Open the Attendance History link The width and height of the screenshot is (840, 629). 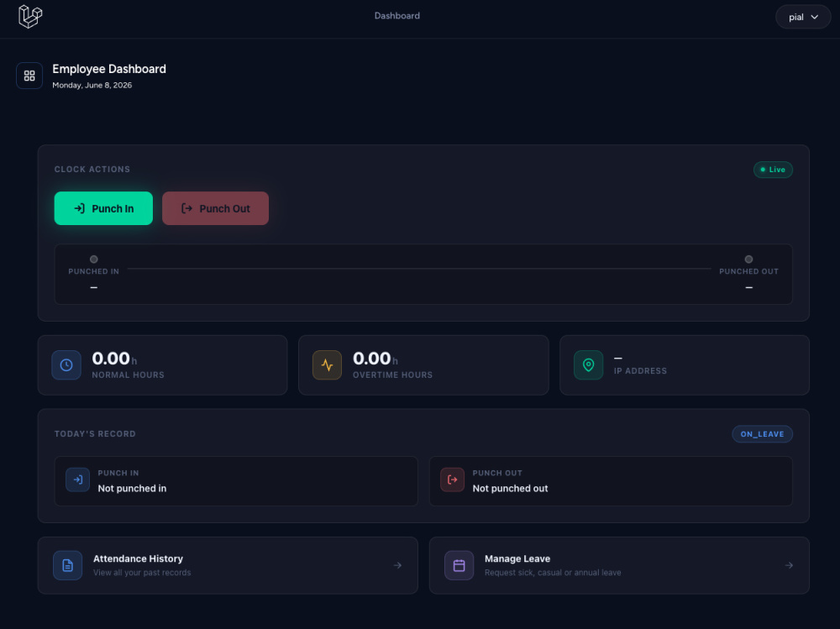pos(228,565)
